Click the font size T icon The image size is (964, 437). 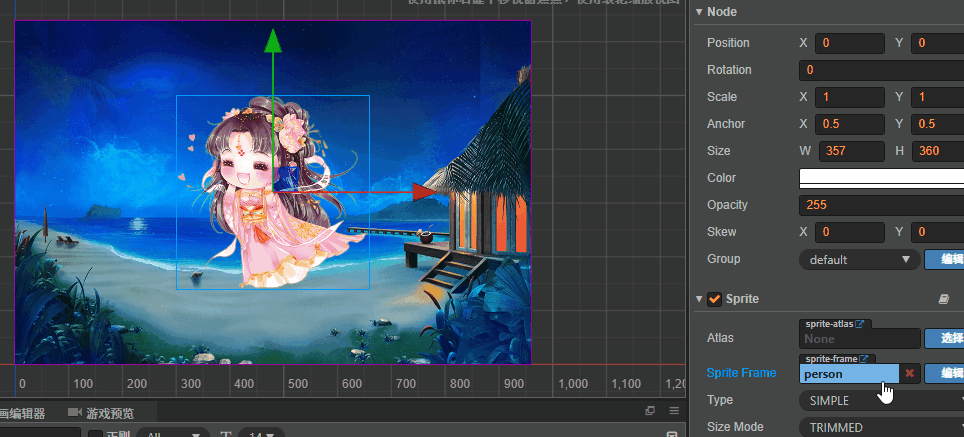pos(226,433)
